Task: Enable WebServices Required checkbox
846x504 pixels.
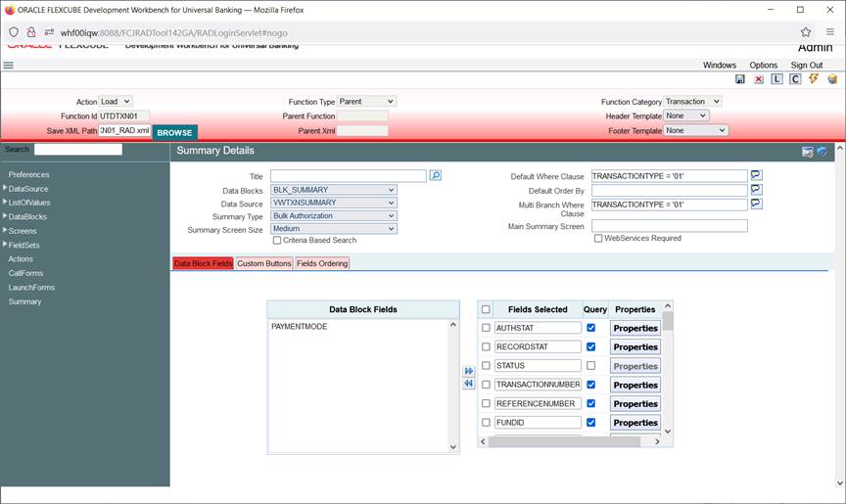Action: click(598, 238)
